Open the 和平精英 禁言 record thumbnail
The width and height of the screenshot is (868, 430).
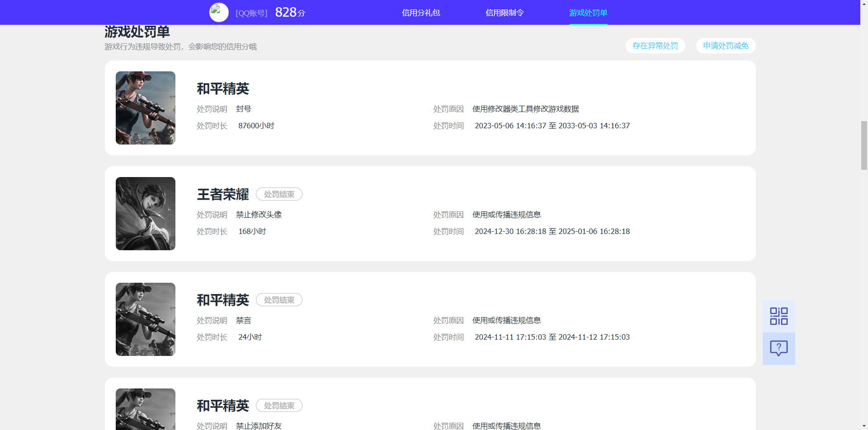(146, 319)
